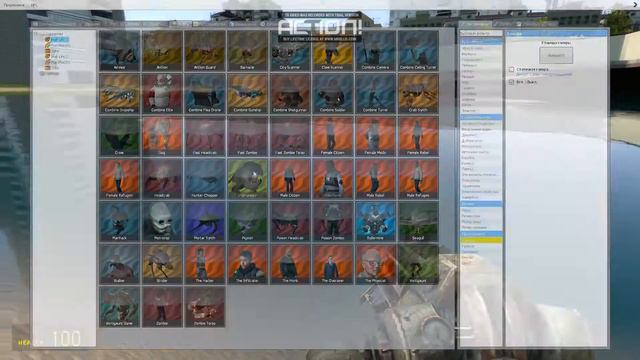The height and width of the screenshot is (360, 640).
Task: Choose the Combine Gunship NPC icon
Action: [247, 93]
